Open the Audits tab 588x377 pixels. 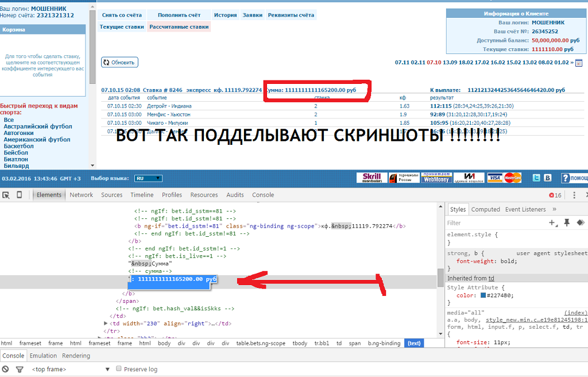pyautogui.click(x=235, y=195)
